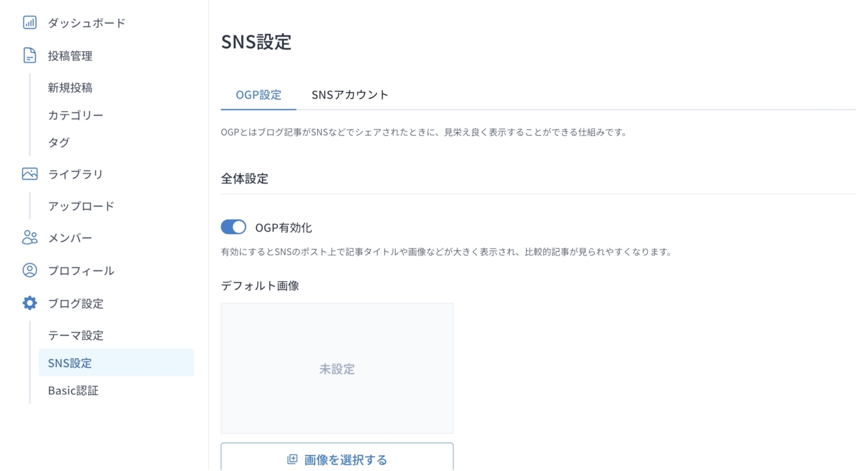Open the カテゴリー page
The image size is (868, 471).
(x=75, y=115)
